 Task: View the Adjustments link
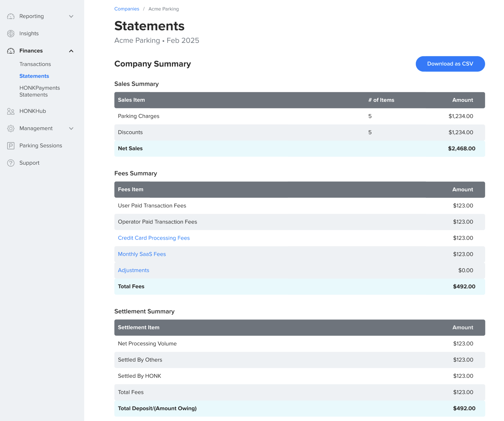(133, 270)
